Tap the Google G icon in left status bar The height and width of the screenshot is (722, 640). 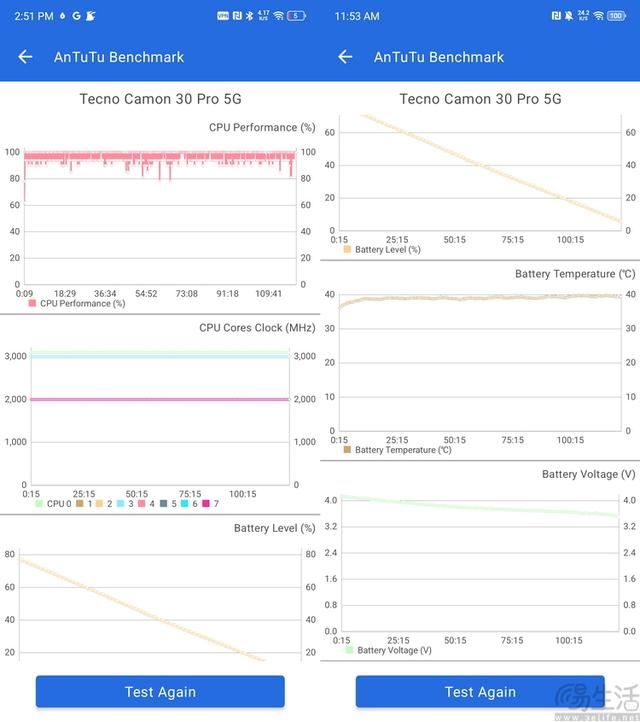[x=77, y=16]
